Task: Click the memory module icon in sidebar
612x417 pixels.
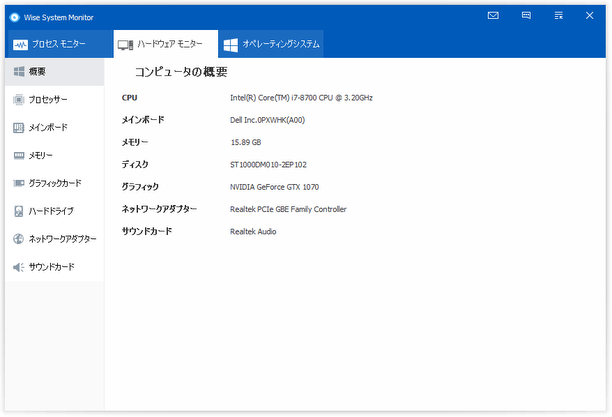Action: click(x=18, y=155)
